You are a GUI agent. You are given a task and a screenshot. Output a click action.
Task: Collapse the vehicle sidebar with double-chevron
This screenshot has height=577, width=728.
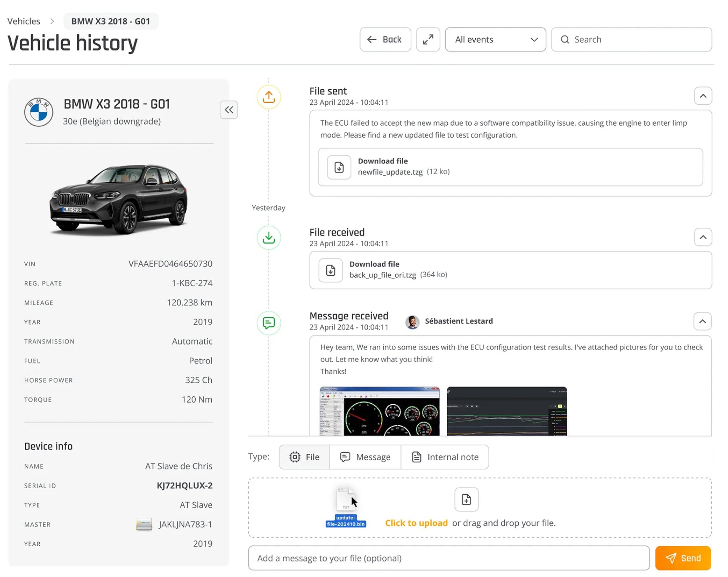[x=229, y=109]
